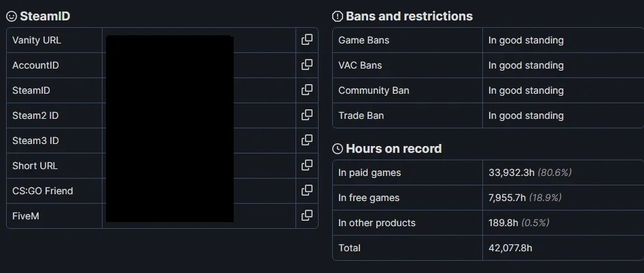Copy the SteamID row value
644x273 pixels.
coord(307,90)
